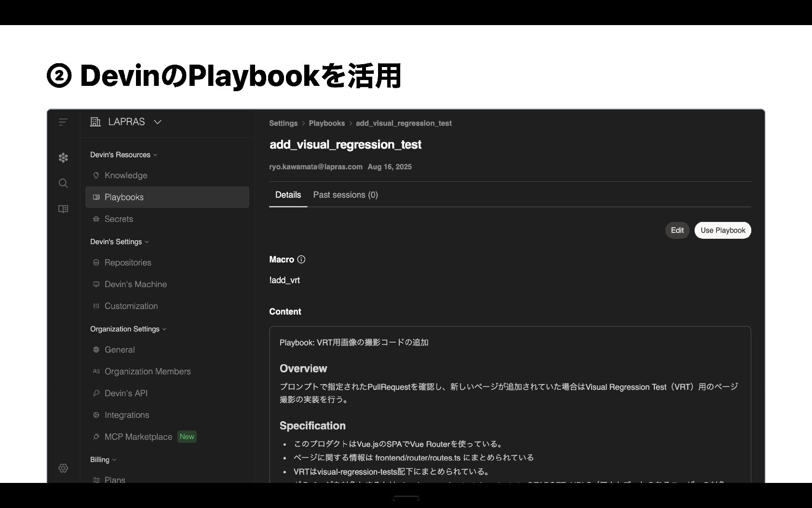
Task: Select Playbooks in the sidebar
Action: coord(167,197)
